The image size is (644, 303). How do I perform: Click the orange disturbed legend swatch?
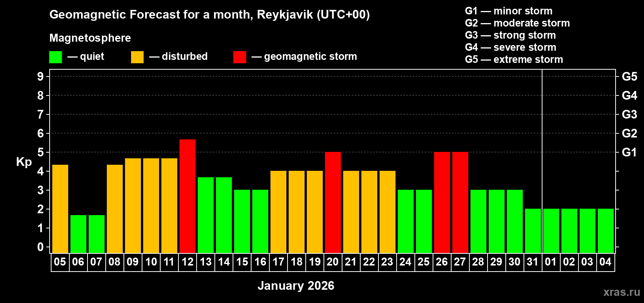click(137, 57)
